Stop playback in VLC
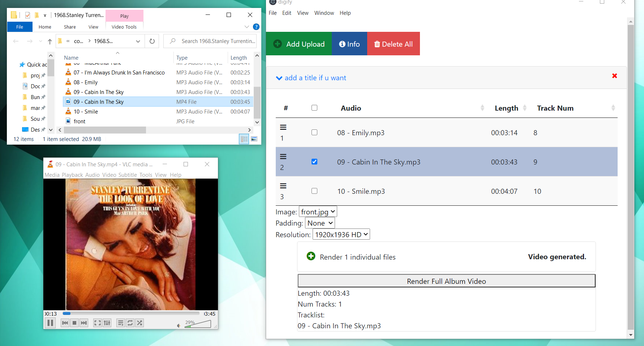Image resolution: width=644 pixels, height=346 pixels. (74, 323)
